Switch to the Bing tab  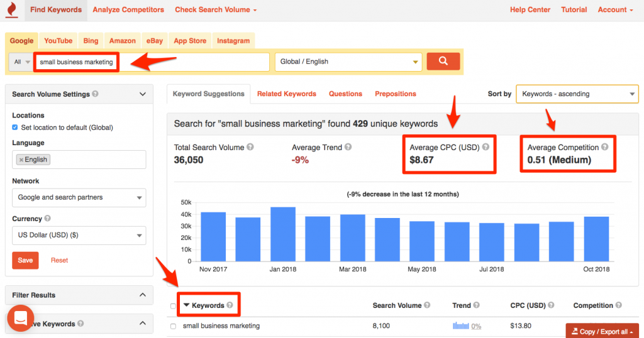pos(91,41)
